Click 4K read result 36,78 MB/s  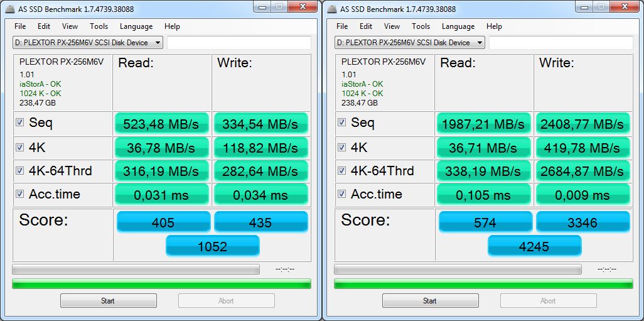click(162, 148)
